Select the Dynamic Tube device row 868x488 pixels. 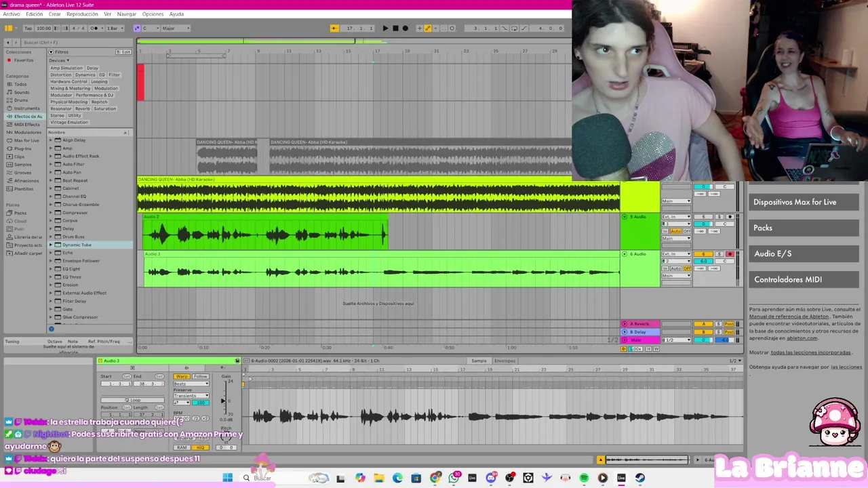(90, 245)
